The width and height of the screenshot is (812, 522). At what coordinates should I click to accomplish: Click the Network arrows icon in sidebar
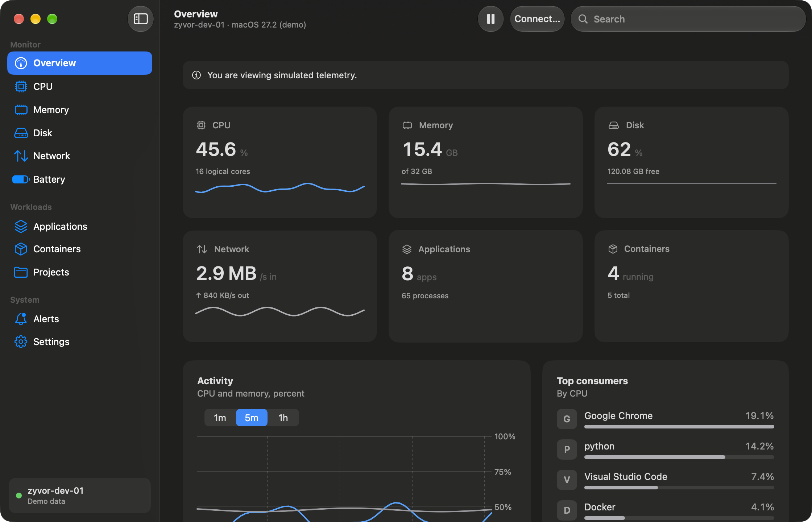(x=21, y=156)
